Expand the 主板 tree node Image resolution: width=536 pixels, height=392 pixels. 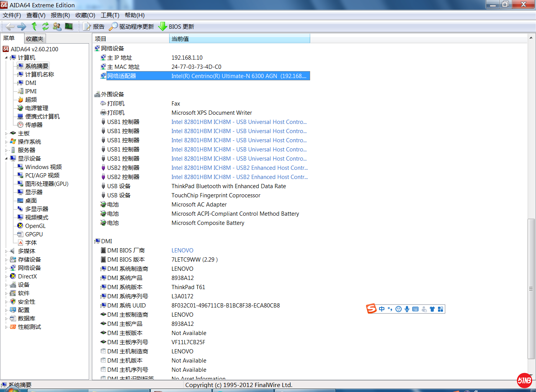tap(7, 133)
